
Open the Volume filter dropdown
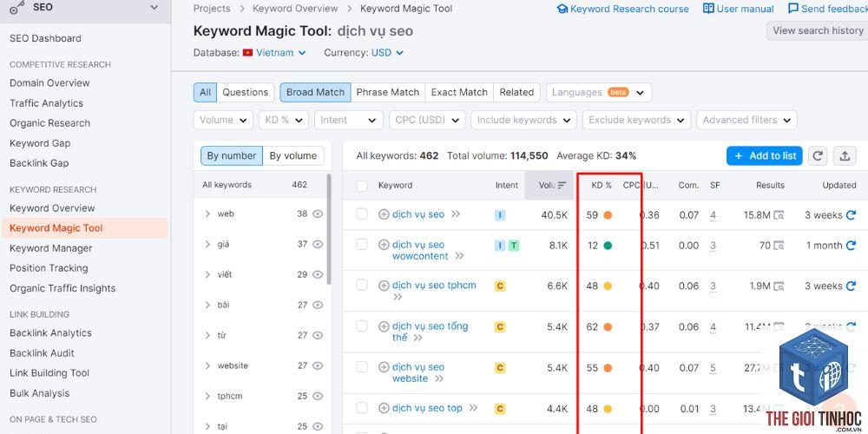coord(223,120)
